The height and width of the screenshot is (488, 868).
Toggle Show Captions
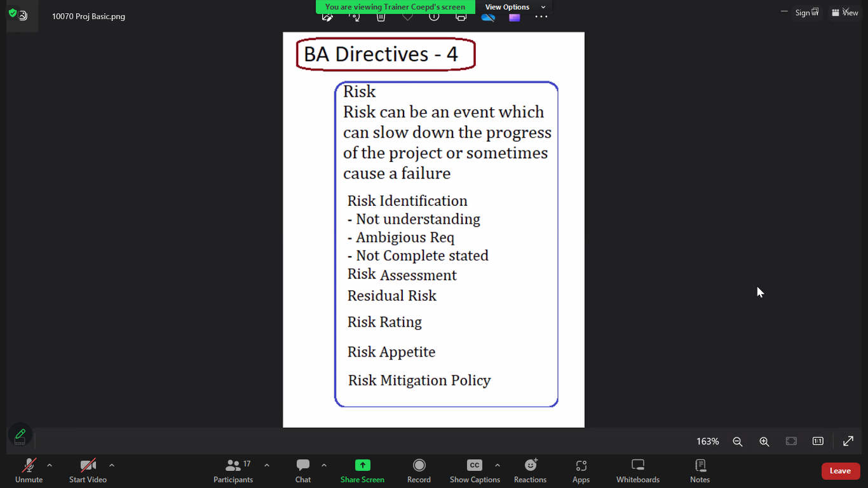(x=475, y=471)
